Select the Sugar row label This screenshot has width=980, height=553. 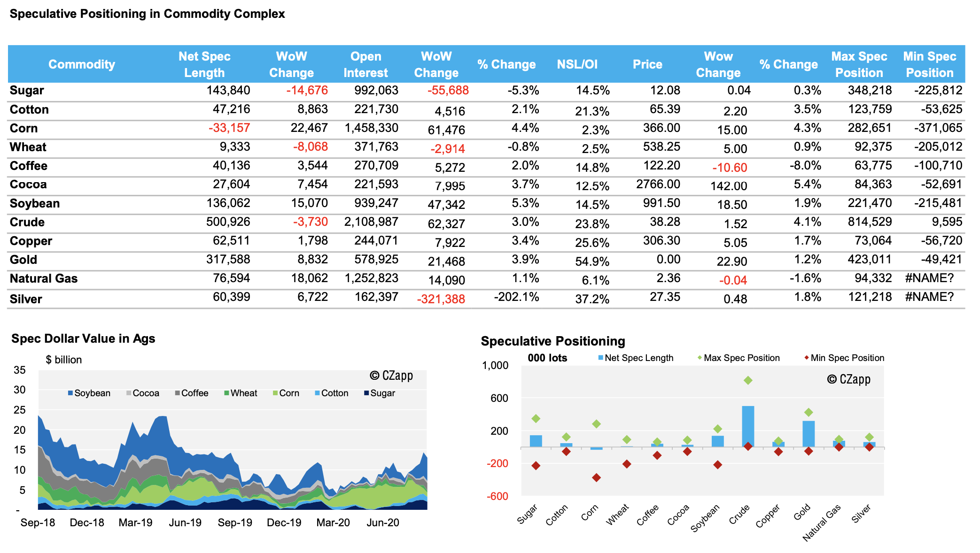click(x=27, y=91)
